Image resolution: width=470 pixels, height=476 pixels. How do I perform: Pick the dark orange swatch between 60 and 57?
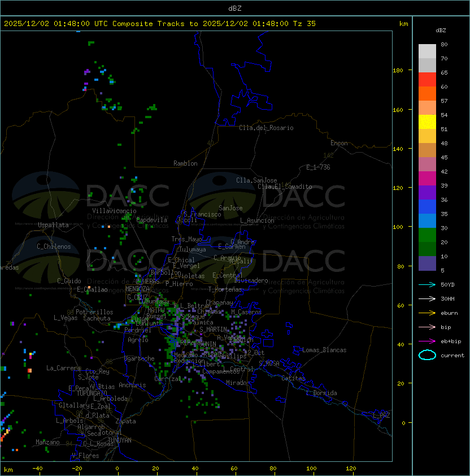pyautogui.click(x=427, y=93)
